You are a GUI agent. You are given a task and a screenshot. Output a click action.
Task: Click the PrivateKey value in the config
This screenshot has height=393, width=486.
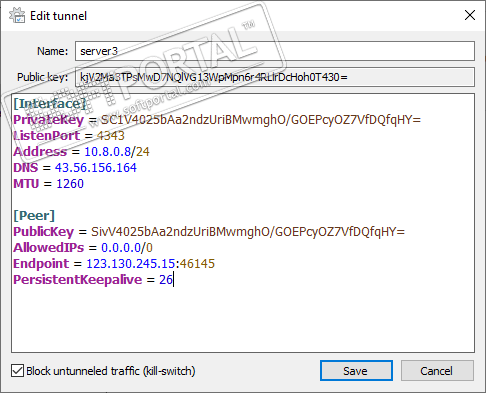pyautogui.click(x=261, y=120)
